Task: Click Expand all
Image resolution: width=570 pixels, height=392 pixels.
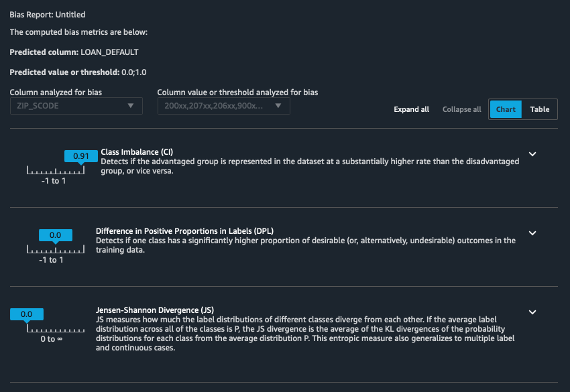Action: 411,109
